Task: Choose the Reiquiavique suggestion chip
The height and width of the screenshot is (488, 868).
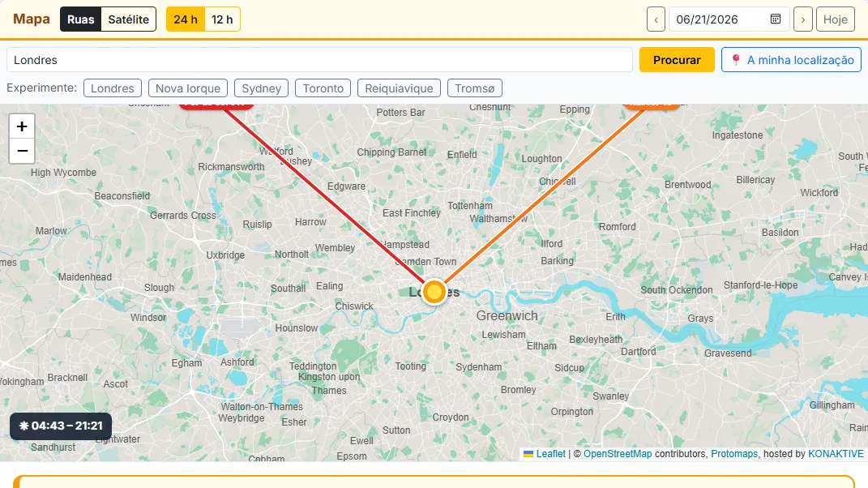Action: [399, 88]
